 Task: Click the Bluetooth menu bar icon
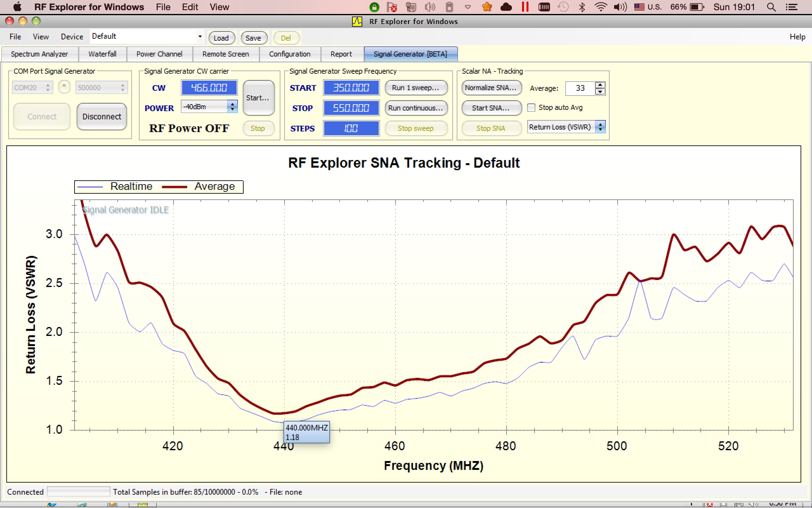(x=582, y=7)
